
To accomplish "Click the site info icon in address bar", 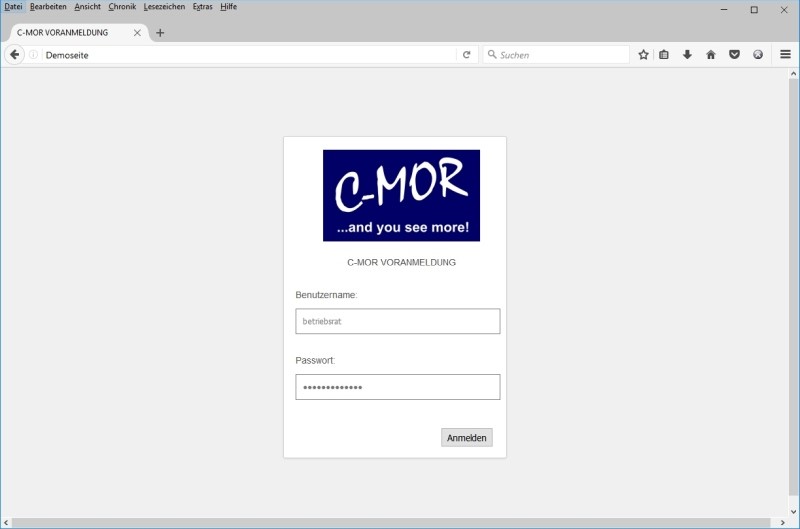I will click(x=34, y=55).
